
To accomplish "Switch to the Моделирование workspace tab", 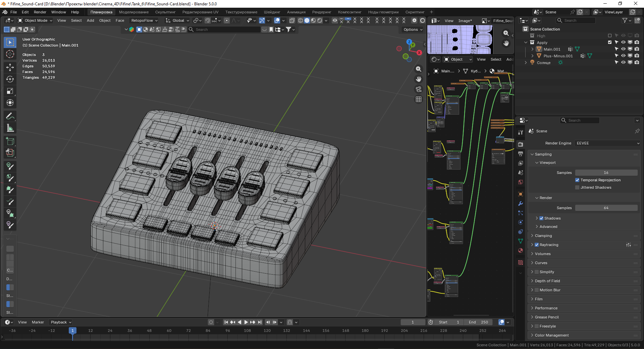I will 133,12.
